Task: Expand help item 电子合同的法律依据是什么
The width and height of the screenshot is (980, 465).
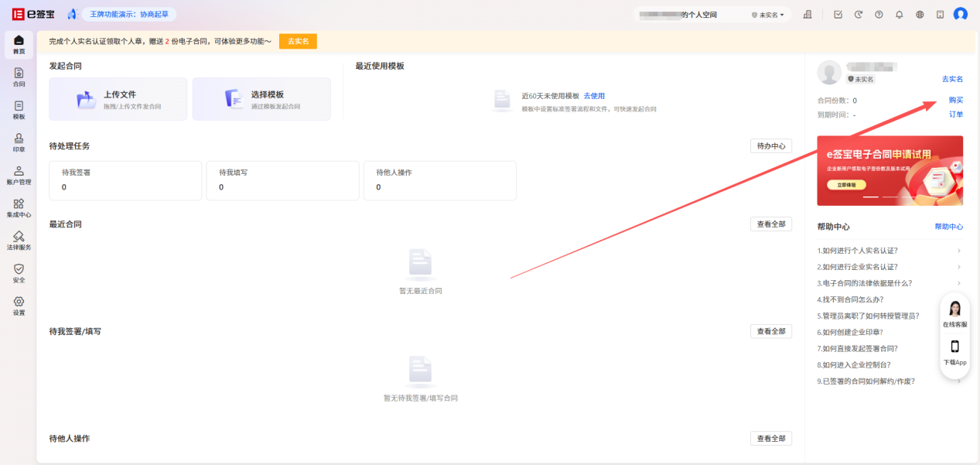Action: click(x=890, y=283)
